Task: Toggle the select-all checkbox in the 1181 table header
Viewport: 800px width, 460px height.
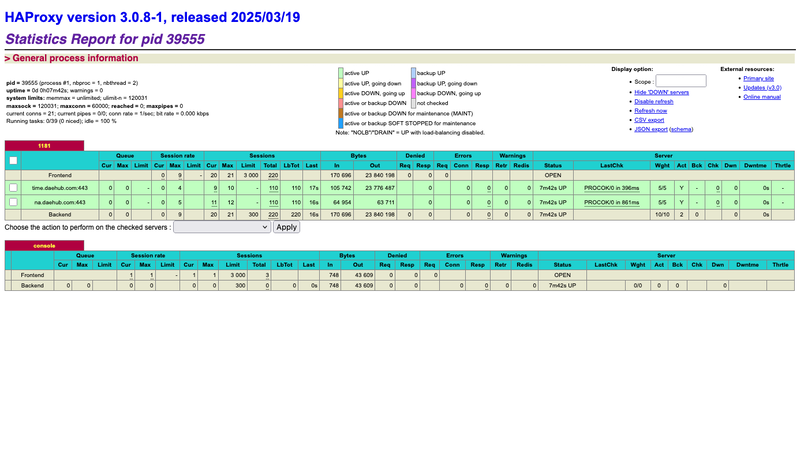Action: pos(13,160)
